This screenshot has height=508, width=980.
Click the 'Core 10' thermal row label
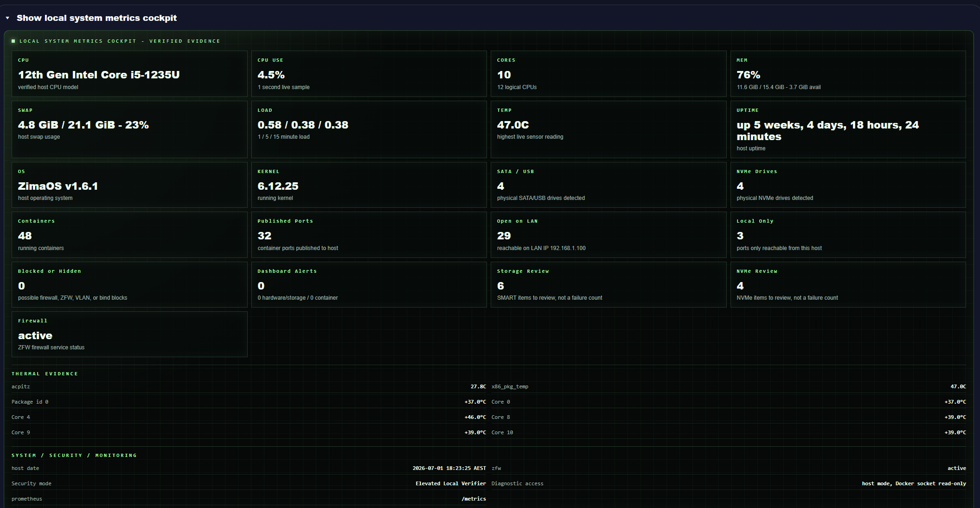click(502, 432)
